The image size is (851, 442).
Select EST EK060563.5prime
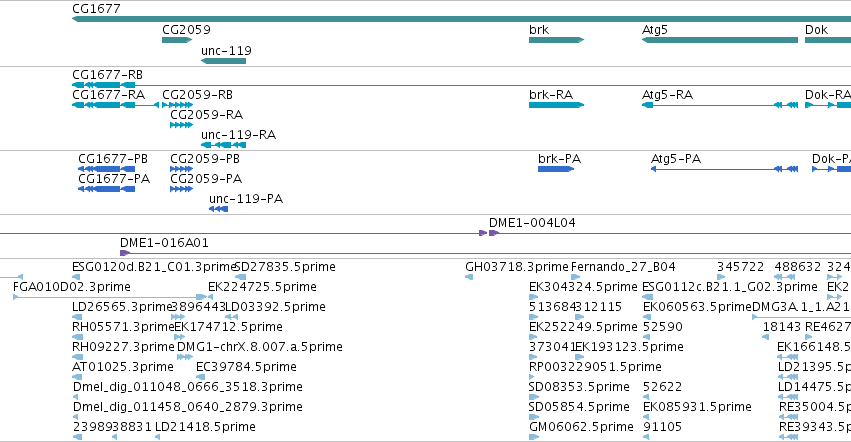[697, 307]
